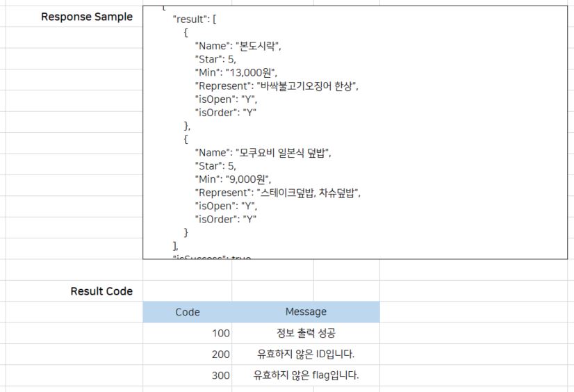The height and width of the screenshot is (392, 574).
Task: Click the "Min": "13,000원" line
Action: click(x=236, y=72)
